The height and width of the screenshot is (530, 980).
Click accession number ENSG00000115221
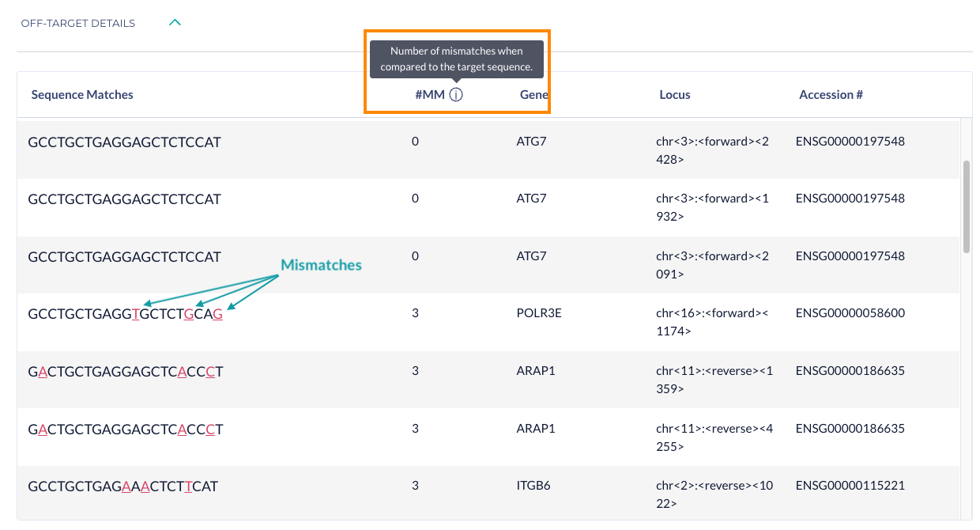(850, 486)
